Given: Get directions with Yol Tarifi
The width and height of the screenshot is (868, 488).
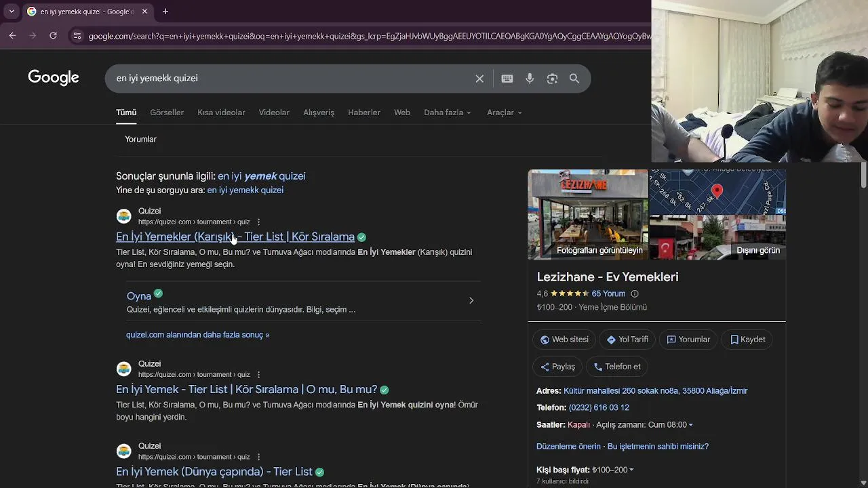Looking at the screenshot, I should tap(628, 340).
